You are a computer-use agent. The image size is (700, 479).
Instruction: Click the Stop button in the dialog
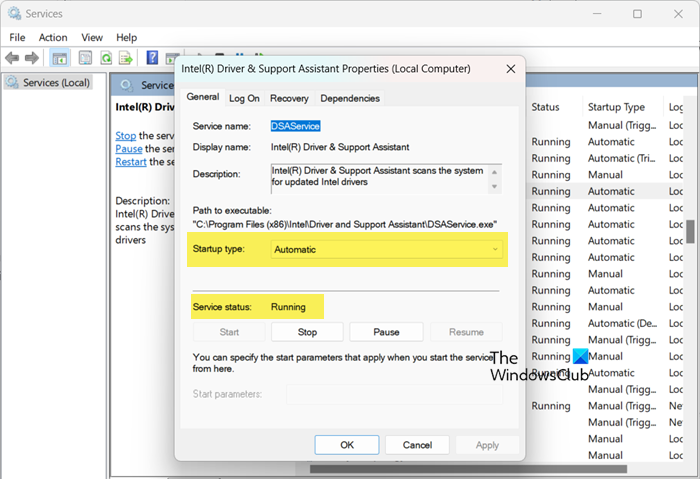307,332
